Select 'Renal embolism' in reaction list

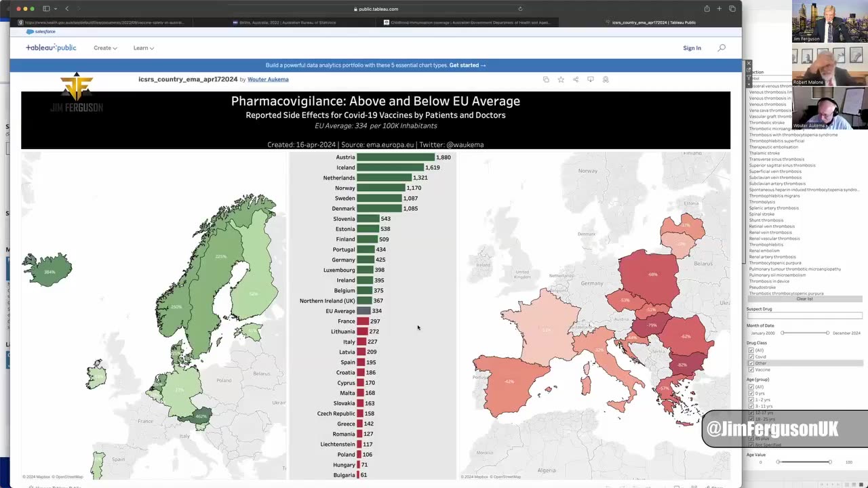(764, 251)
